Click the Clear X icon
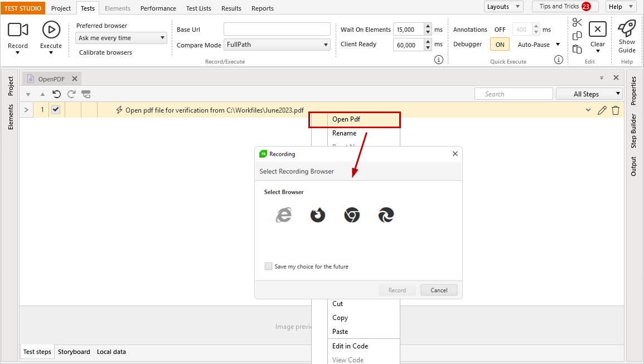The image size is (644, 364). point(598,29)
